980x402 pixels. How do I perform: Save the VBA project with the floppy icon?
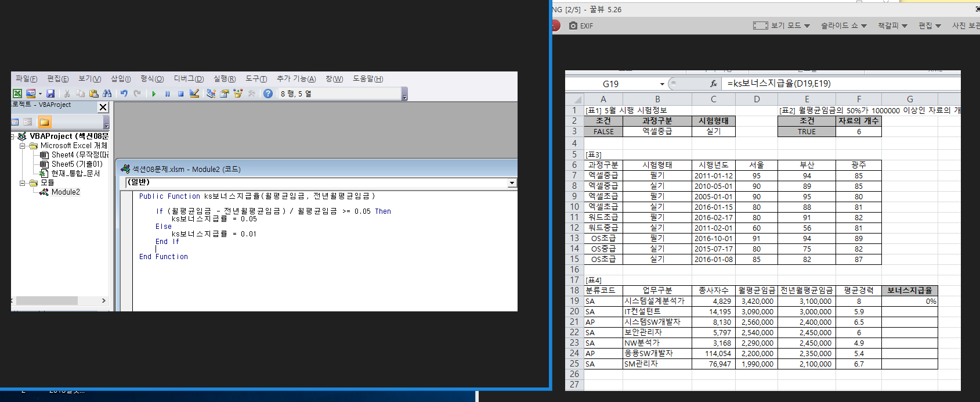50,94
